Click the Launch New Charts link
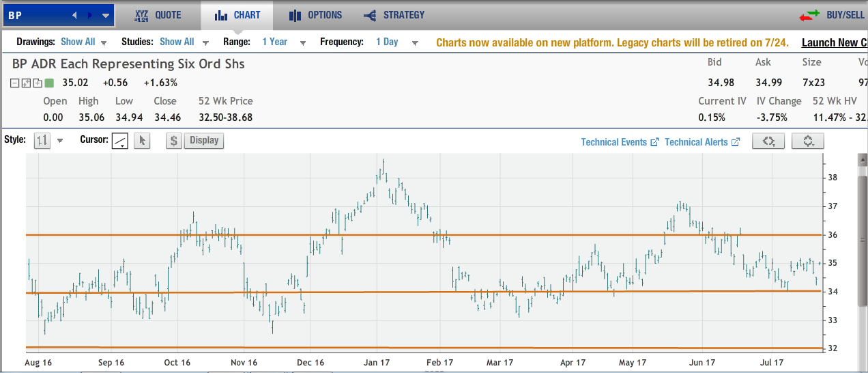Image resolution: width=868 pixels, height=373 pixels. 835,42
